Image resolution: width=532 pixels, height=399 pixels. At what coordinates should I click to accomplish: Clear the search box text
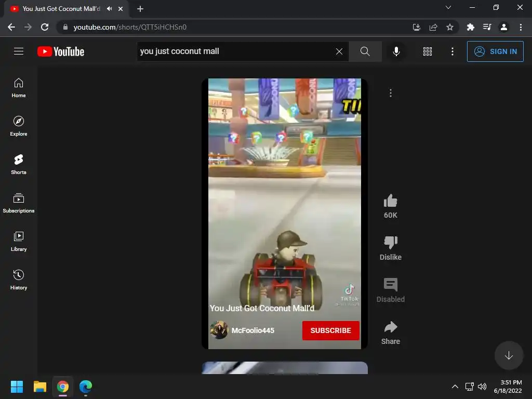click(339, 51)
